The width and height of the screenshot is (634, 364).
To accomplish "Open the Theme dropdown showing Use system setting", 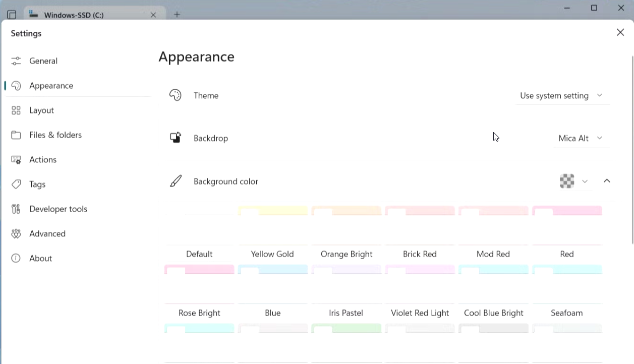I will click(x=562, y=96).
